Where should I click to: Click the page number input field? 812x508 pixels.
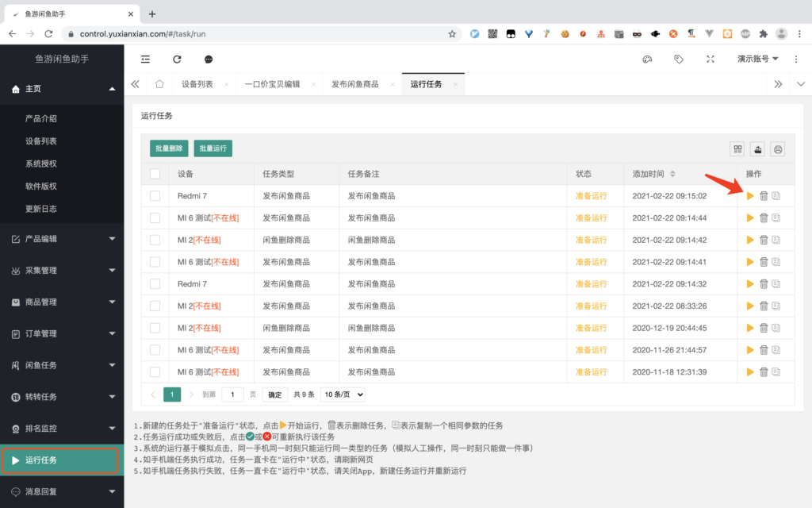232,394
